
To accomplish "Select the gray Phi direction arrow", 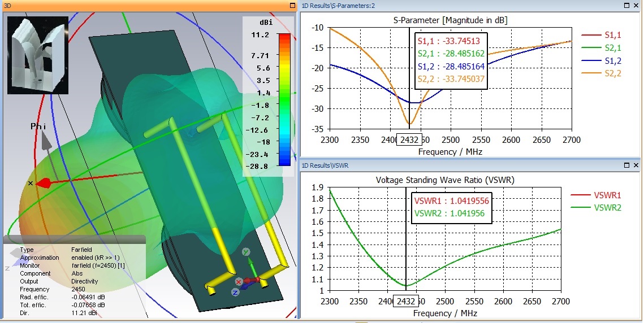I will point(46,142).
